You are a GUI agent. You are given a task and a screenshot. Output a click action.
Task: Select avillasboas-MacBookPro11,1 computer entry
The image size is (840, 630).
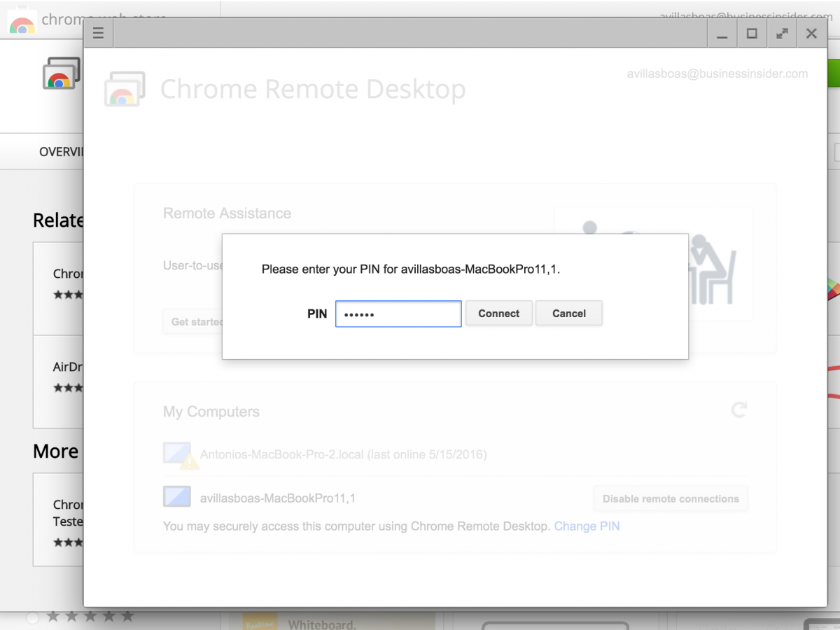278,498
